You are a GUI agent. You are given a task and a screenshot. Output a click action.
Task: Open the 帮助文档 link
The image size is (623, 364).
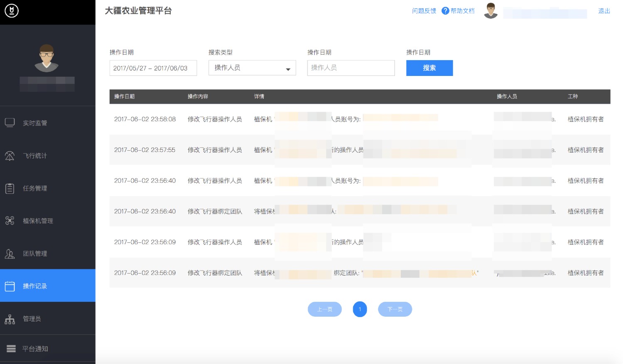click(462, 11)
